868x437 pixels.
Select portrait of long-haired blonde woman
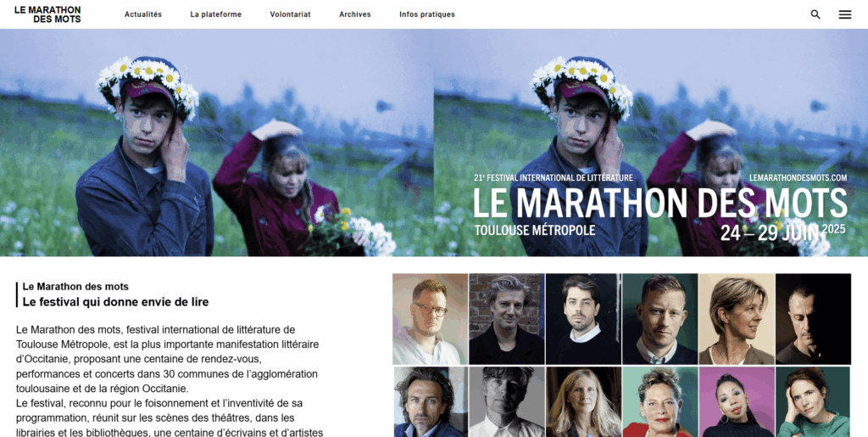tap(583, 402)
